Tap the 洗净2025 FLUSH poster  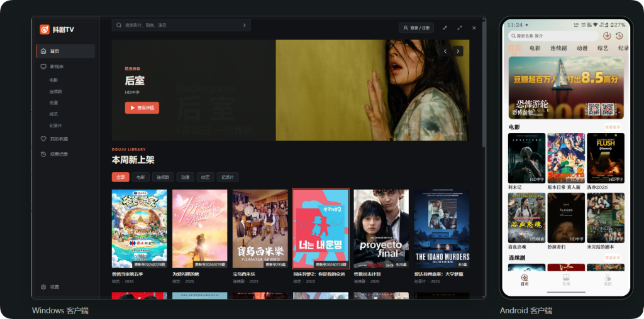606,158
